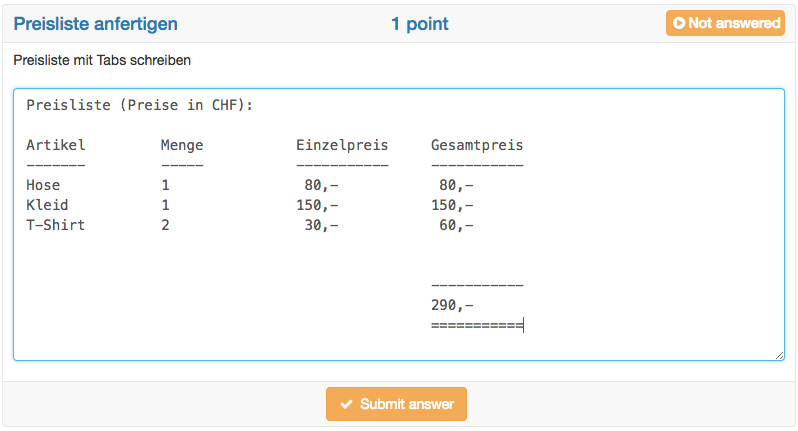Place cursor on the word Kleid
798x431 pixels.
(x=47, y=205)
